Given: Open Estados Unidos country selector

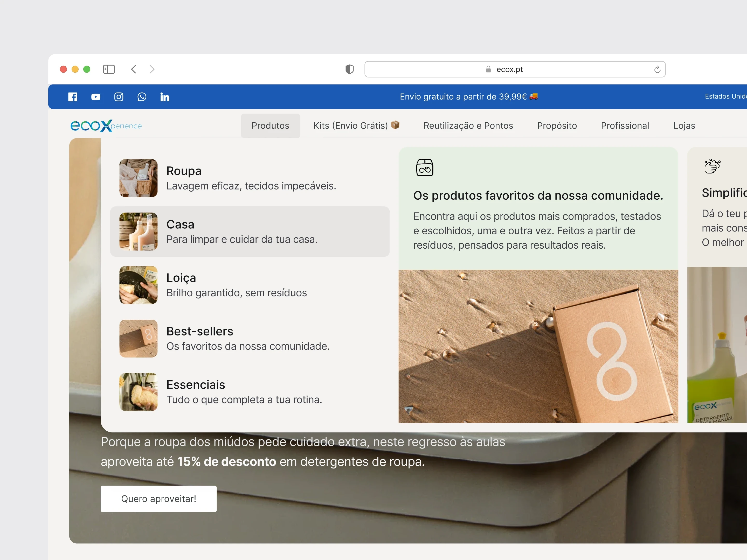Looking at the screenshot, I should point(725,96).
